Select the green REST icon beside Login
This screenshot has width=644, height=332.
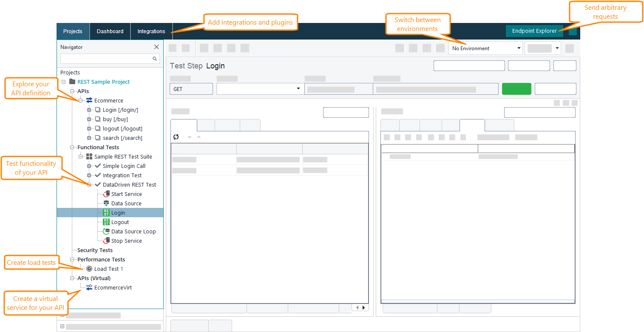pyautogui.click(x=107, y=213)
